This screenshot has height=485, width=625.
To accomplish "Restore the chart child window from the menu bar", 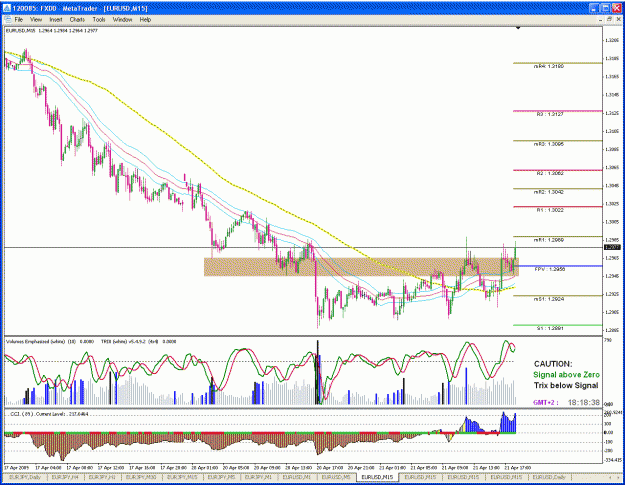I will pyautogui.click(x=609, y=20).
